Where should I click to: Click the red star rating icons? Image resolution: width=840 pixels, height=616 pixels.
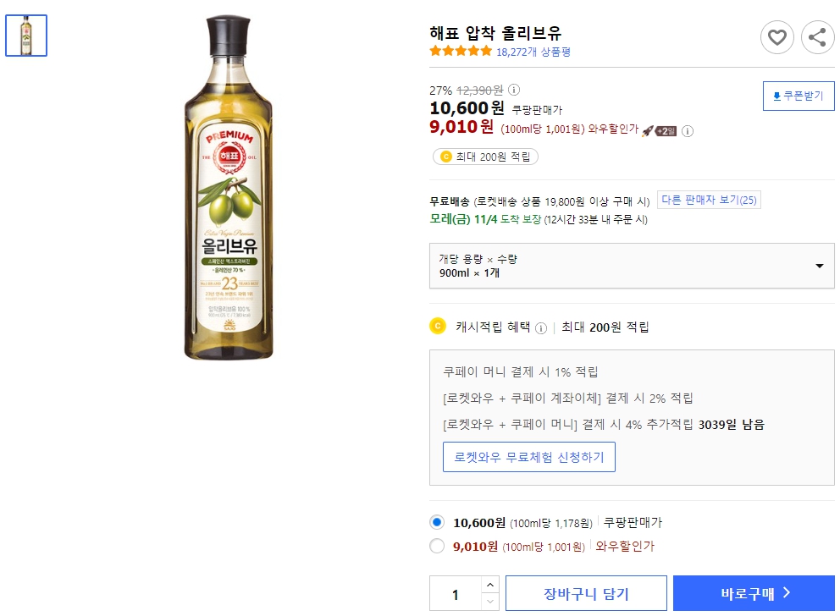click(x=459, y=51)
